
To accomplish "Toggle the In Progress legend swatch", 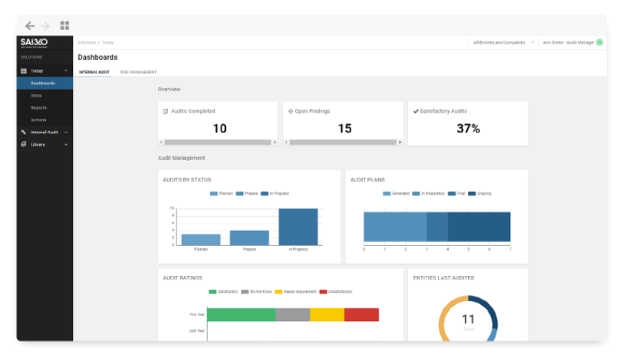I will coord(265,194).
